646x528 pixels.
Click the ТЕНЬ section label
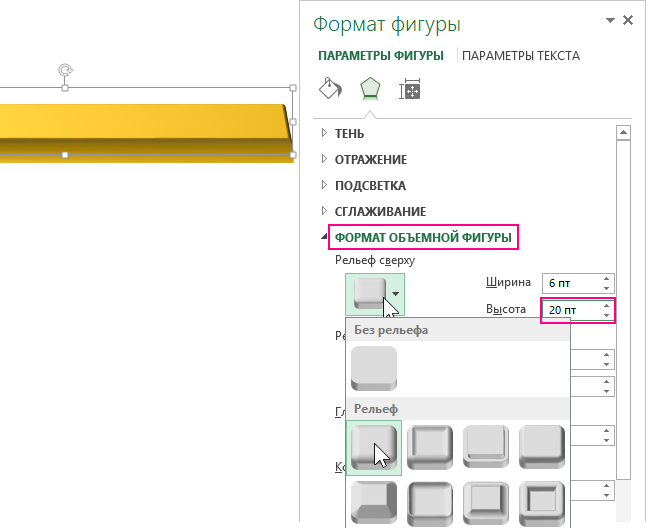pos(349,133)
